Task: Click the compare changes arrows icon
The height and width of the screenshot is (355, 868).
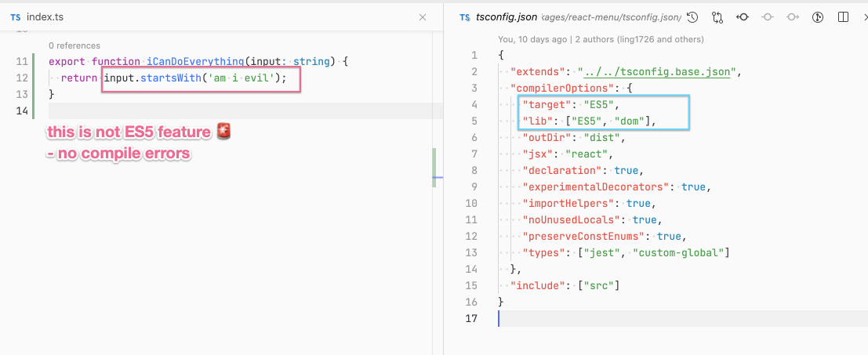Action: tap(717, 18)
